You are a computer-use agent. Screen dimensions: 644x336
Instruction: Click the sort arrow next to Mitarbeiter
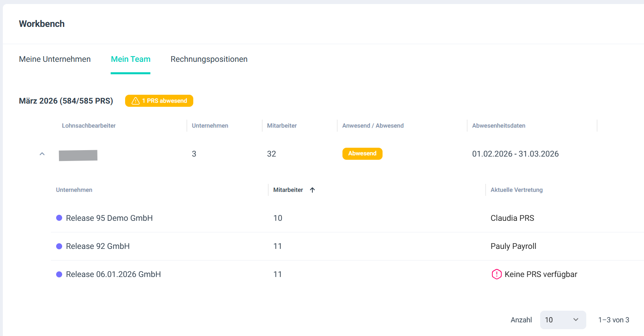[312, 190]
